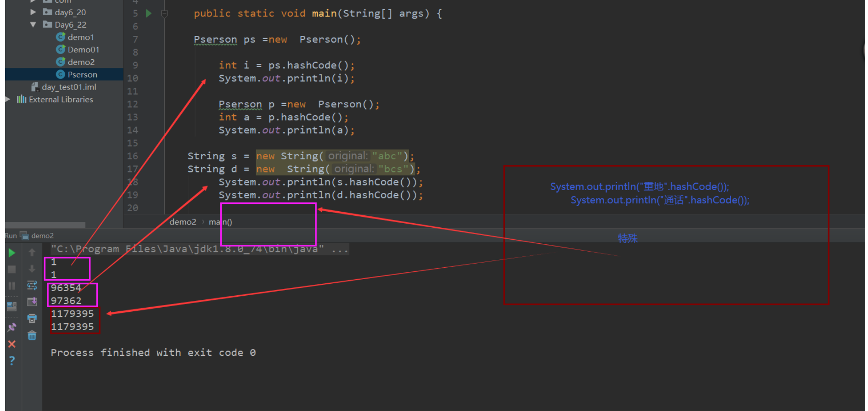Viewport: 868px width, 411px height.
Task: Click main() breadcrumb in editor
Action: (220, 222)
